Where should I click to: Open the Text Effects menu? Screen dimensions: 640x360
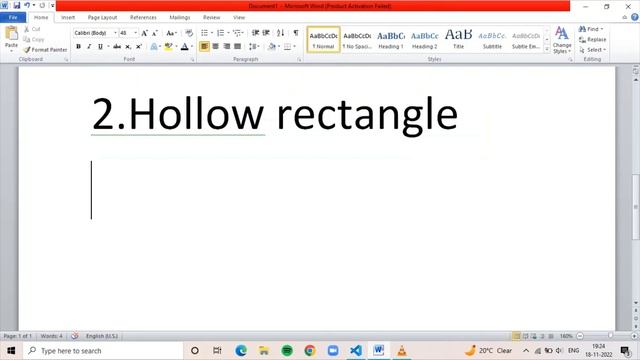tap(155, 47)
